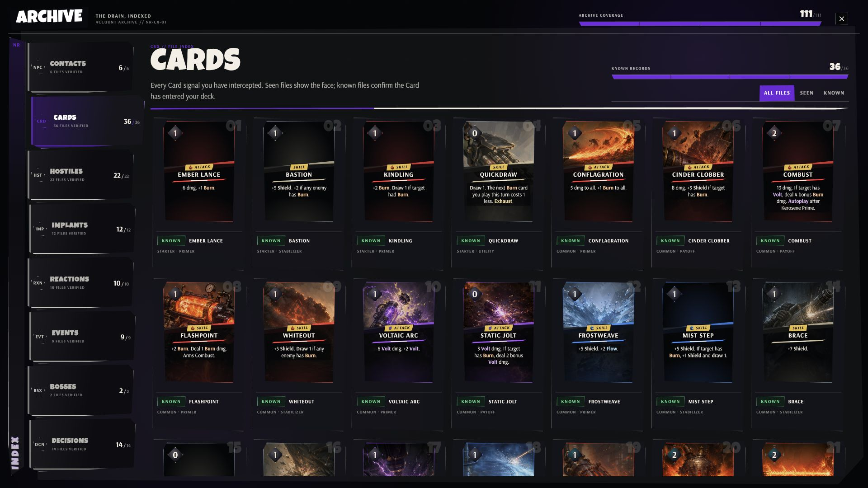868x488 pixels.
Task: Click "STARTER · UTILITY" under Quickdraw
Action: pyautogui.click(x=475, y=251)
